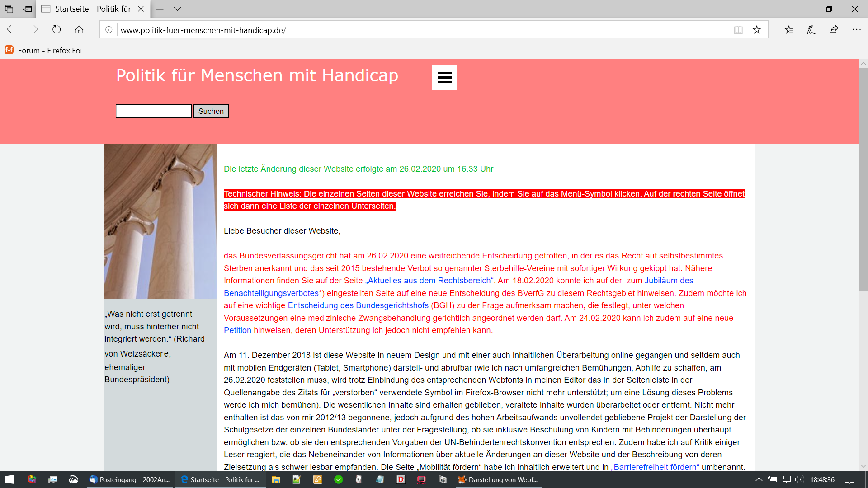Click the add notes pen icon
Viewport: 868px width, 488px height.
(x=811, y=30)
